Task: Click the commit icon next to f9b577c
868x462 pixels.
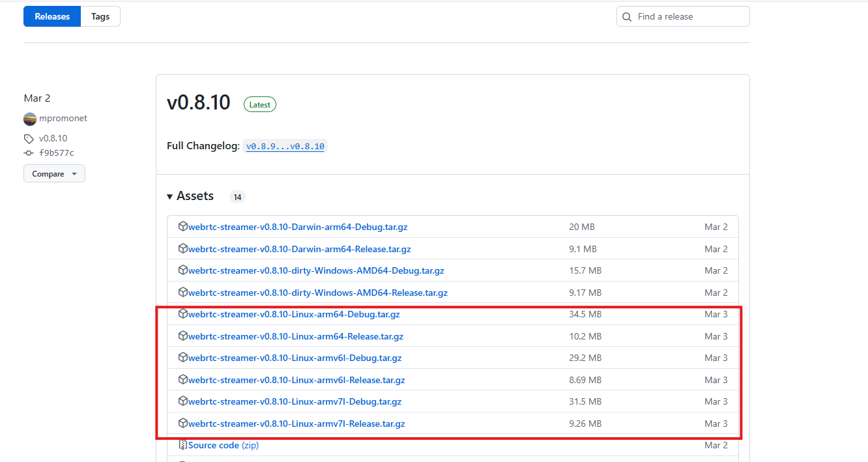Action: coord(29,153)
